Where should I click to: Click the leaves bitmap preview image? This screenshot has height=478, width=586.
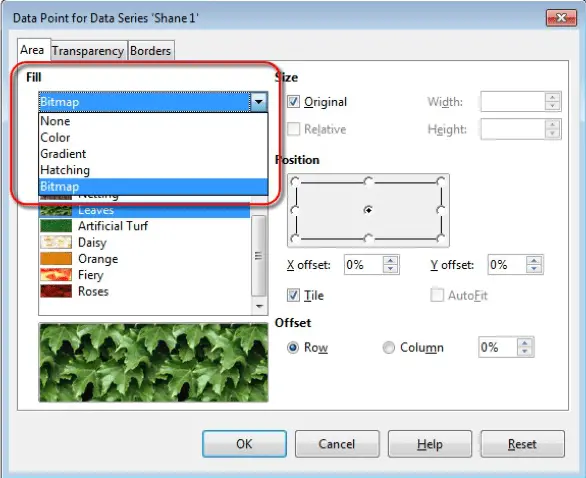click(153, 363)
